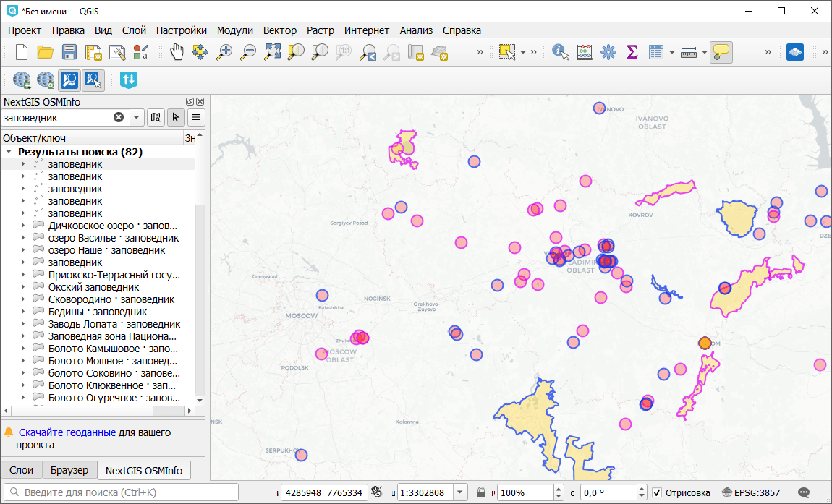The image size is (832, 504).
Task: Toggle the Отрисовка rendering checkbox
Action: click(x=657, y=492)
